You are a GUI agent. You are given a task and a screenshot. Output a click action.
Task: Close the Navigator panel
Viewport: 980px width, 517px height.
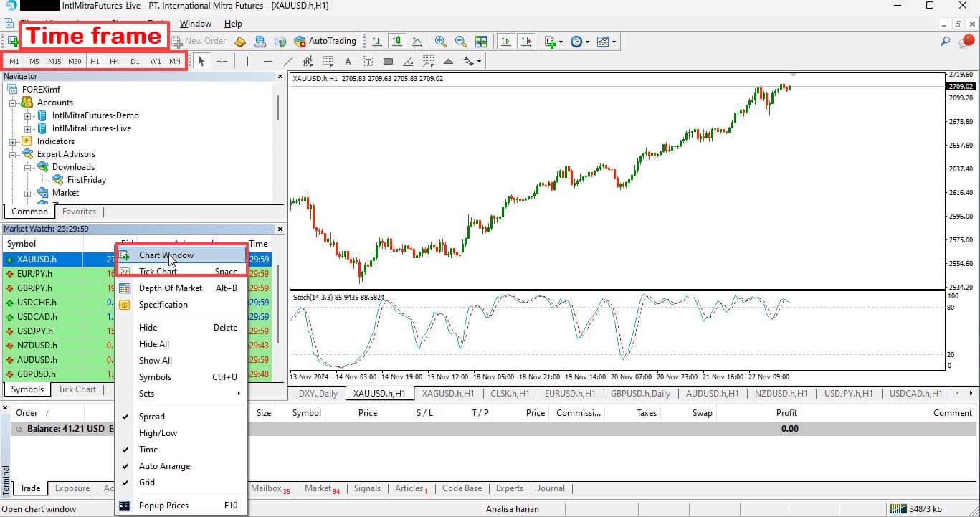tap(280, 76)
